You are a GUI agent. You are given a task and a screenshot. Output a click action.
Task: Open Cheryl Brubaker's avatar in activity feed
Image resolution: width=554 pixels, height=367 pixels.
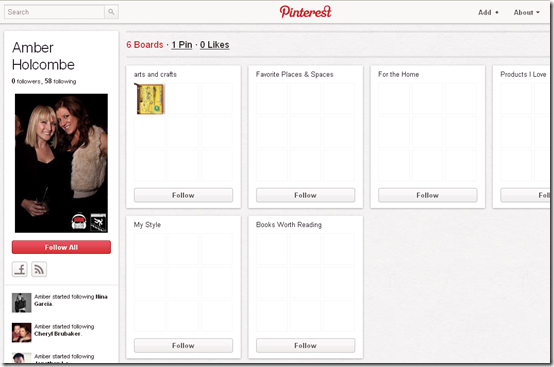click(22, 332)
